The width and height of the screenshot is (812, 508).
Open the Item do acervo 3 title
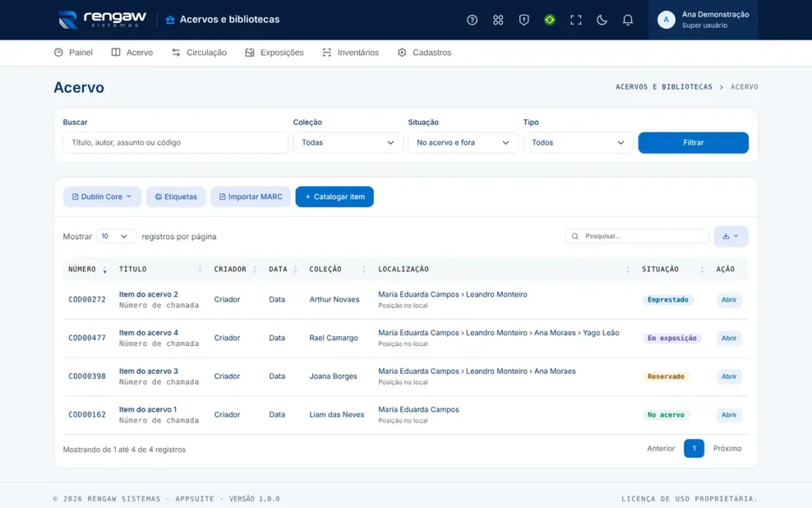(x=148, y=371)
